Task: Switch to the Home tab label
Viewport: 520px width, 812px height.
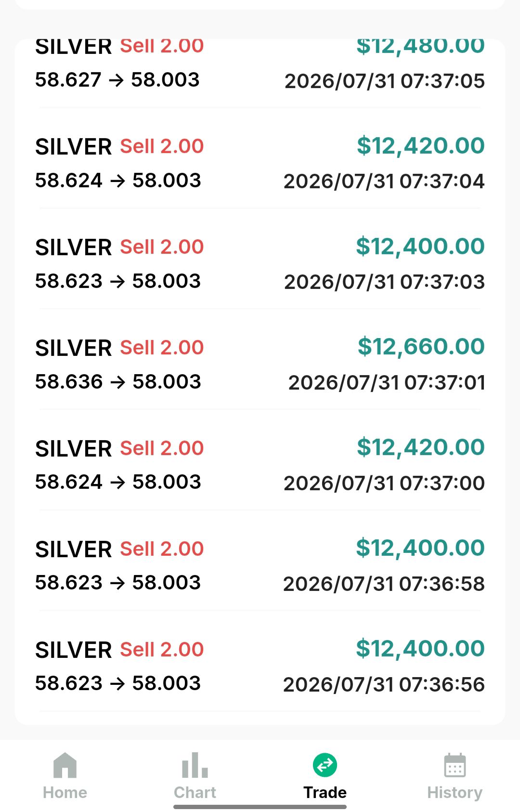Action: (65, 792)
